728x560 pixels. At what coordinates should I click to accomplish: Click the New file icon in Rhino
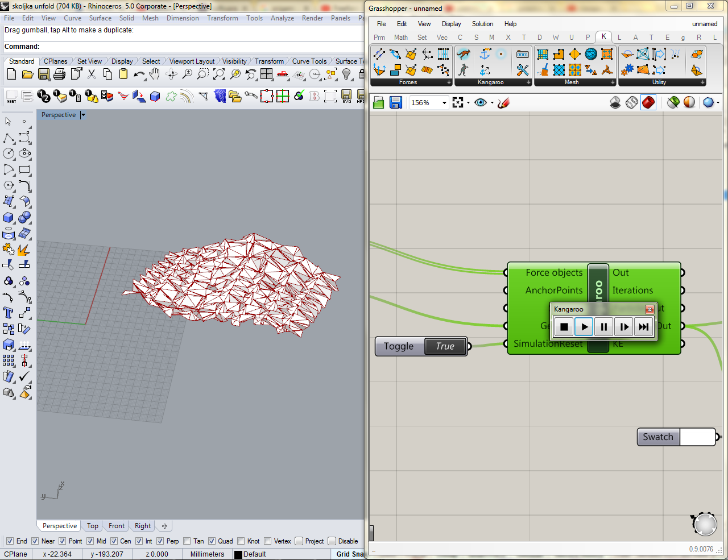click(x=11, y=74)
